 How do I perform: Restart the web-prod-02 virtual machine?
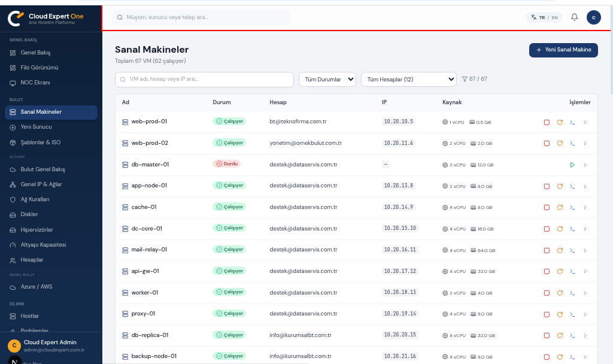click(560, 144)
